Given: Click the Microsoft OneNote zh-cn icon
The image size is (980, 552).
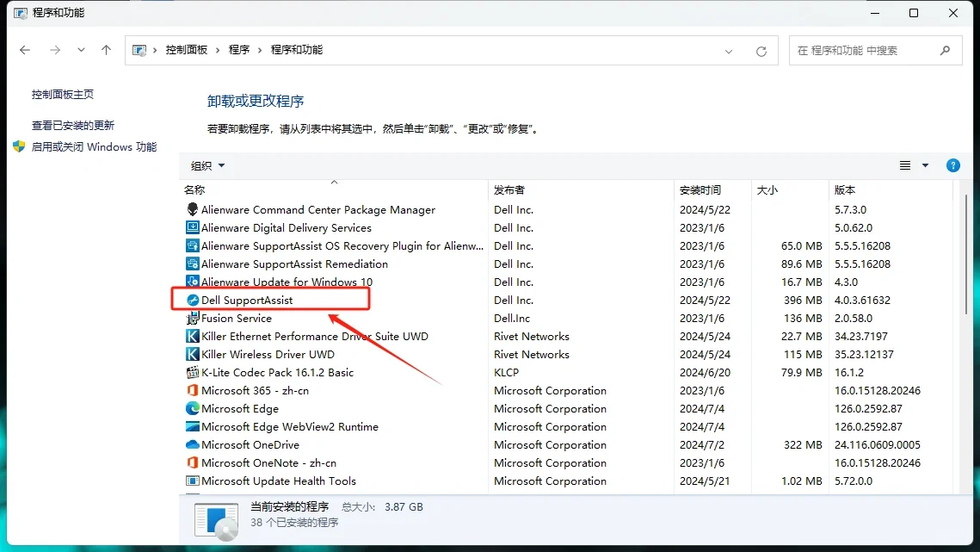Looking at the screenshot, I should coord(193,463).
